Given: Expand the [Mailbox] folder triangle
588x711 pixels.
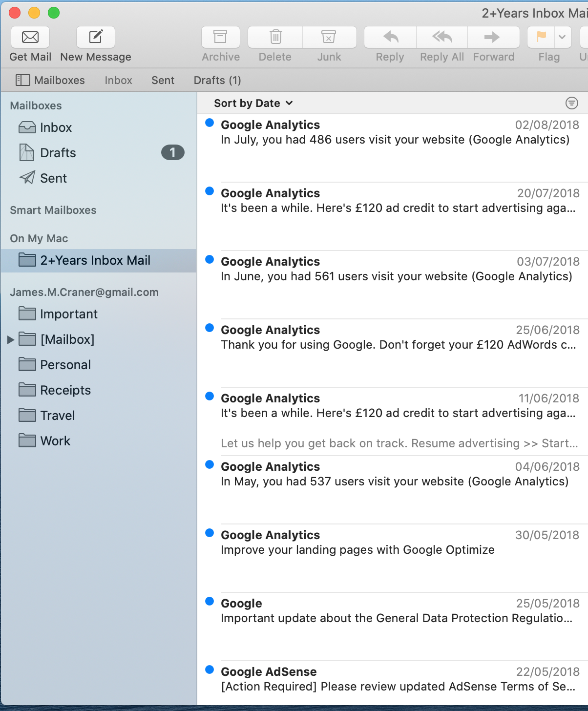Looking at the screenshot, I should point(10,339).
